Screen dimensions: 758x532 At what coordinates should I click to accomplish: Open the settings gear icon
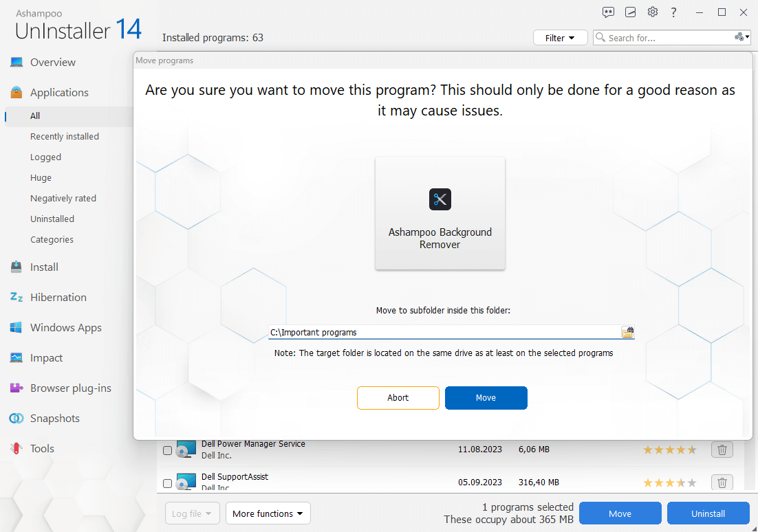pos(653,12)
